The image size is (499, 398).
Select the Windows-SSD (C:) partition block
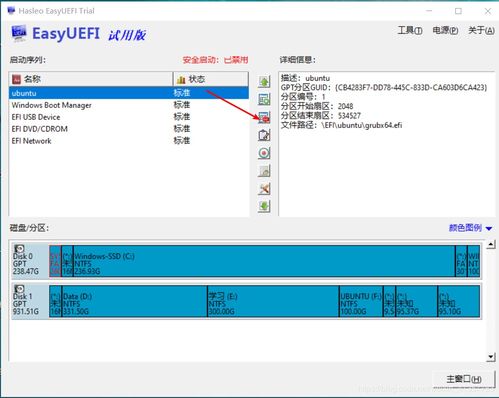[x=264, y=261]
